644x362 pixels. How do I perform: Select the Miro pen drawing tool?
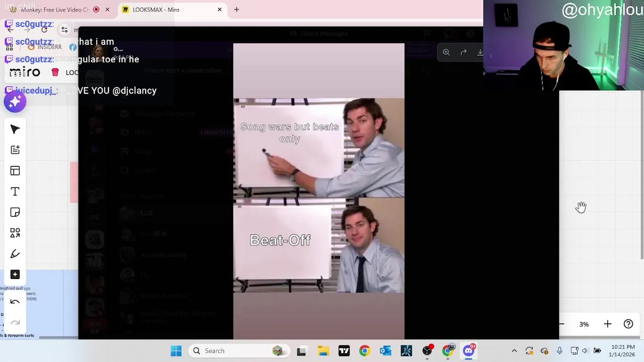coord(15,253)
